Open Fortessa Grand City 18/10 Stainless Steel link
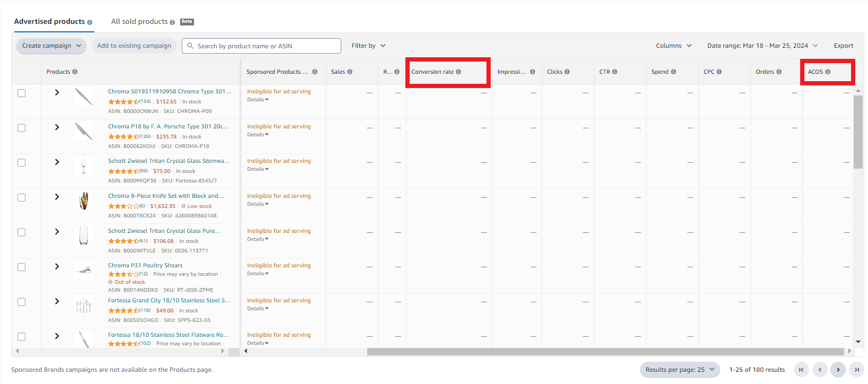 170,300
